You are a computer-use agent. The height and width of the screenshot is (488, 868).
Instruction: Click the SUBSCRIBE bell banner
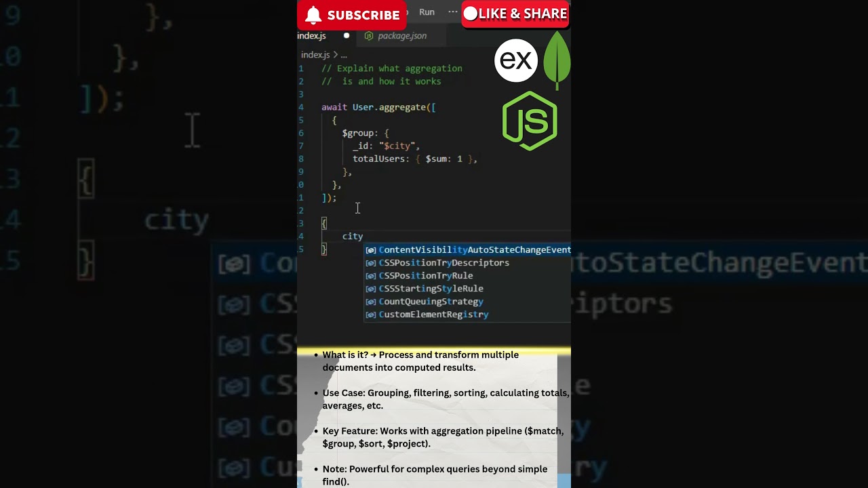pyautogui.click(x=351, y=15)
